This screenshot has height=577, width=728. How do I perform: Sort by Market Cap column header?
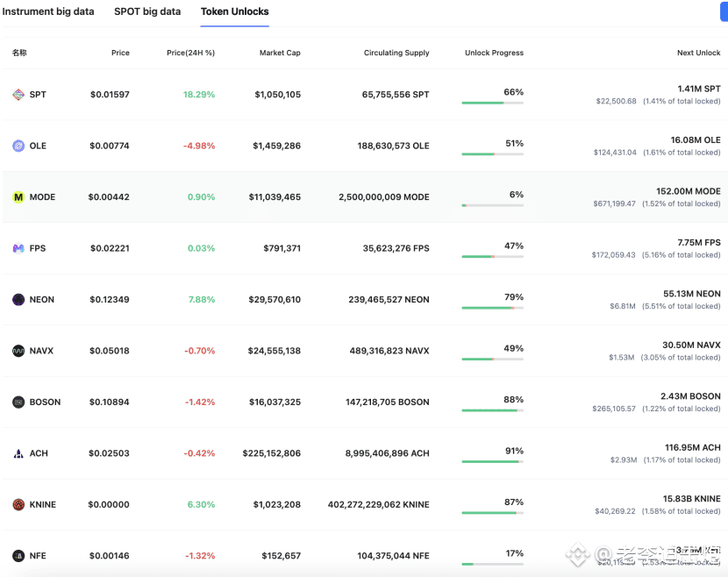tap(280, 53)
